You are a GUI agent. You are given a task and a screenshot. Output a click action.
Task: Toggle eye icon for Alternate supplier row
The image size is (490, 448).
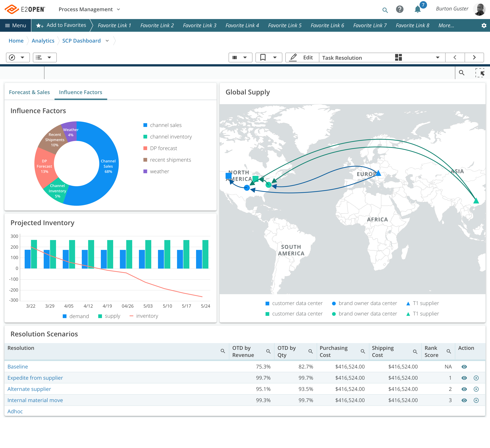tap(464, 389)
